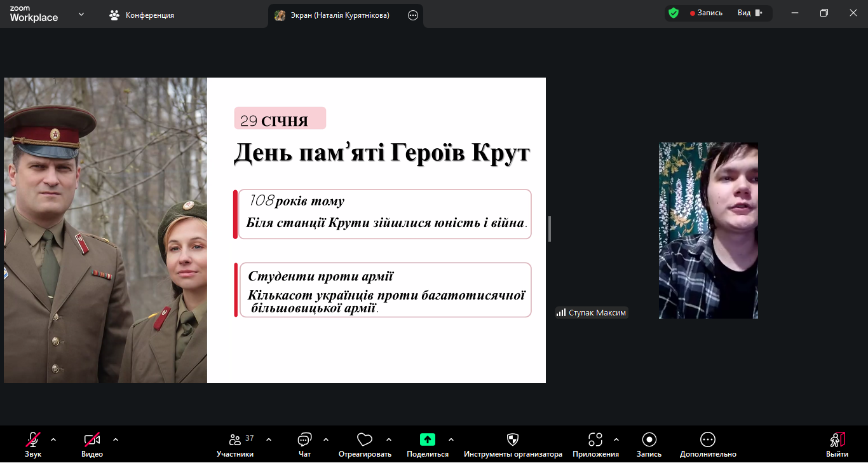
Task: Open three-dot options on the screen share tab
Action: [x=413, y=15]
